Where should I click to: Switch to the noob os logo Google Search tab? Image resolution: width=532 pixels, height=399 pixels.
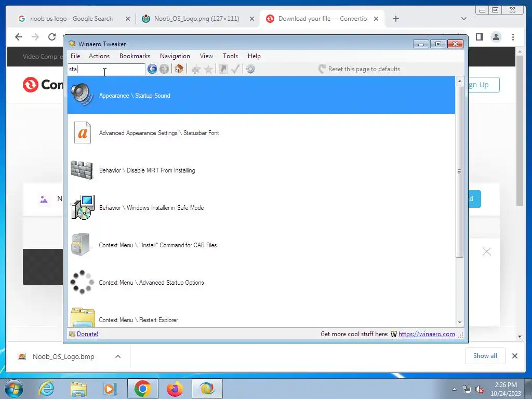pyautogui.click(x=71, y=19)
